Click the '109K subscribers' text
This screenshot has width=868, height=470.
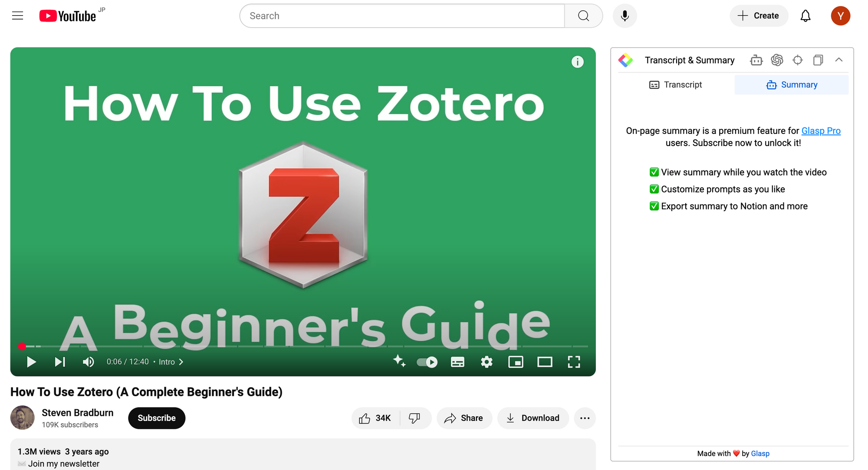(x=70, y=425)
